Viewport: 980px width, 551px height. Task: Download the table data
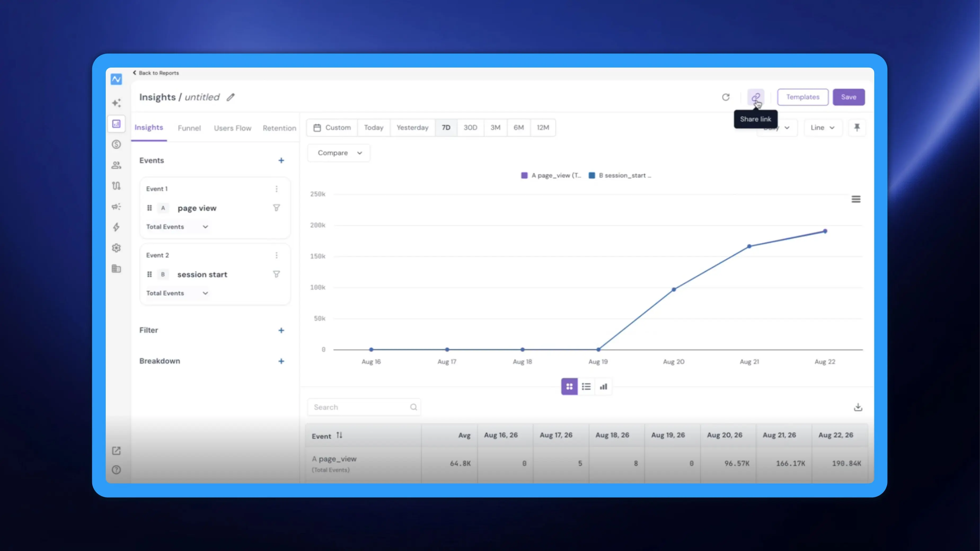pos(858,407)
